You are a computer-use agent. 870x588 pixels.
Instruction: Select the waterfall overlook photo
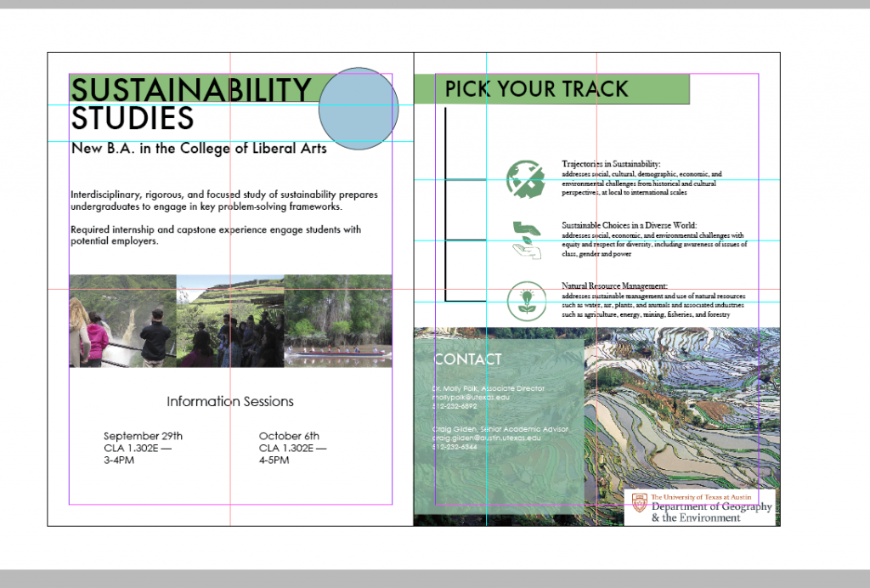click(122, 320)
